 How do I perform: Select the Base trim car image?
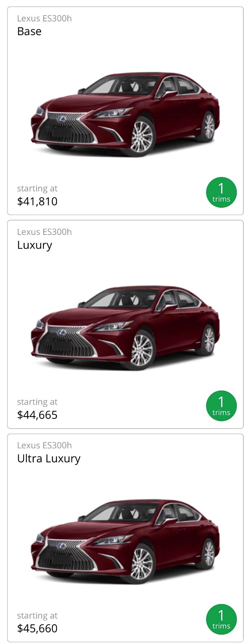point(125,114)
